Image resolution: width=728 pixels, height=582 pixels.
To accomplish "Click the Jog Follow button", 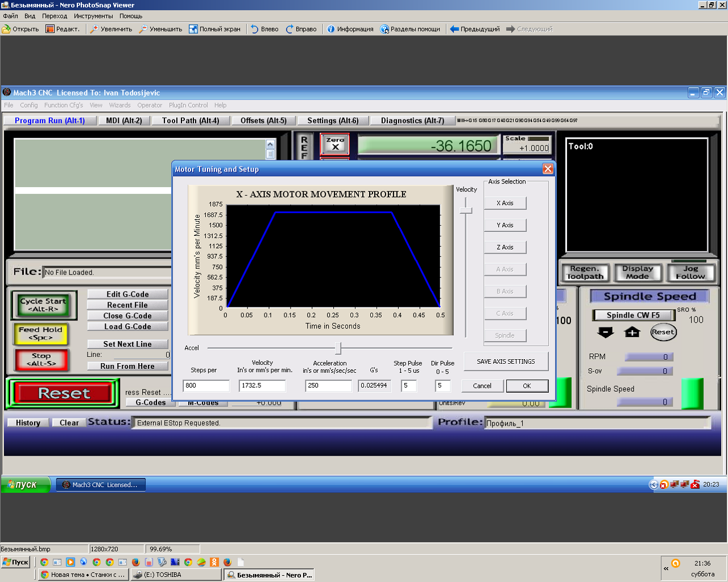I will tap(690, 273).
